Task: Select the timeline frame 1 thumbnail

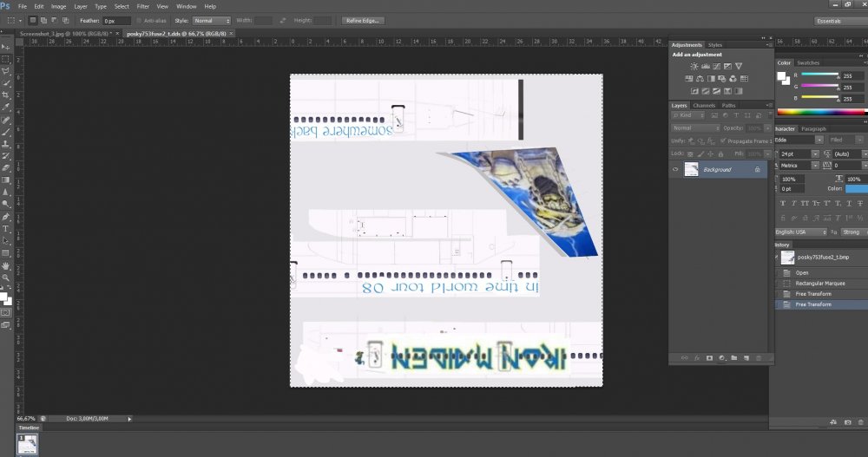Action: 27,444
